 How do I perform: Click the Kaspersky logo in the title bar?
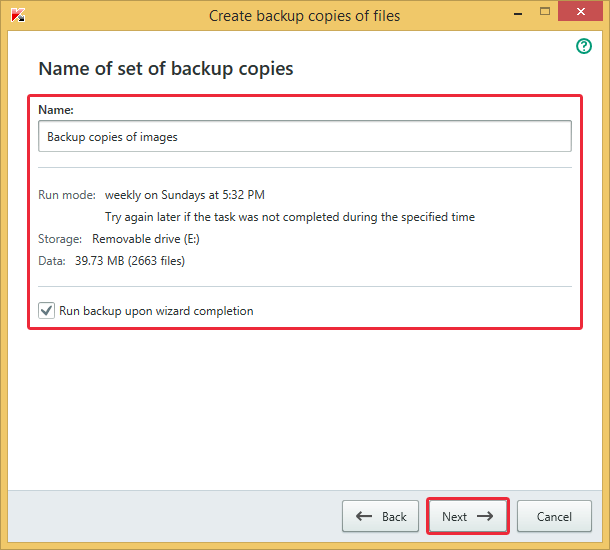[18, 15]
